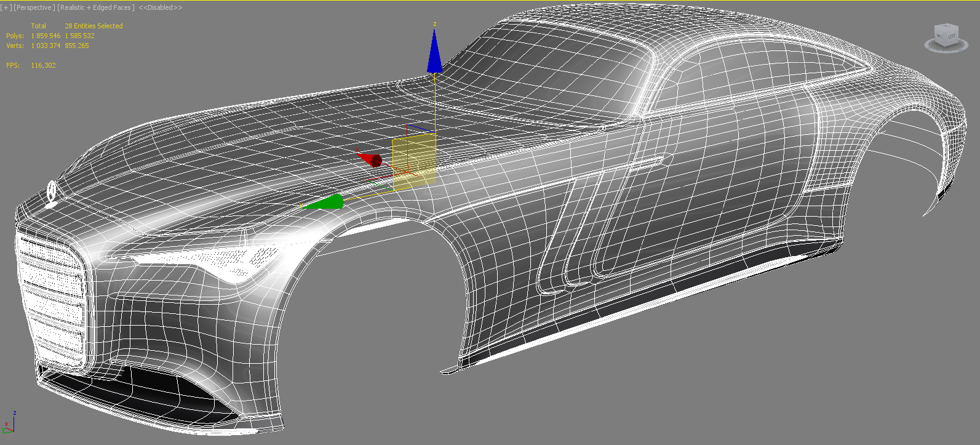Open the [+] general viewport menu
980x445 pixels.
(x=6, y=7)
